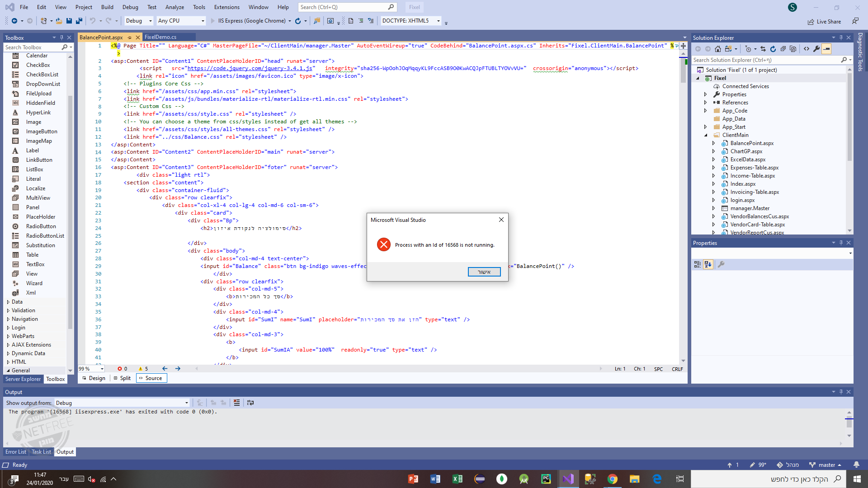Click the אישור button in the dialog

(x=484, y=272)
